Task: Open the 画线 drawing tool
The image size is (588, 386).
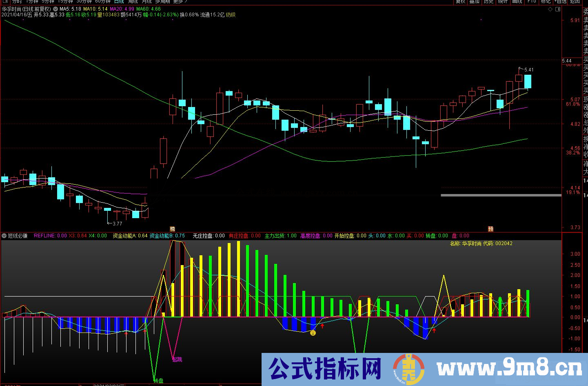Action: 517,2
